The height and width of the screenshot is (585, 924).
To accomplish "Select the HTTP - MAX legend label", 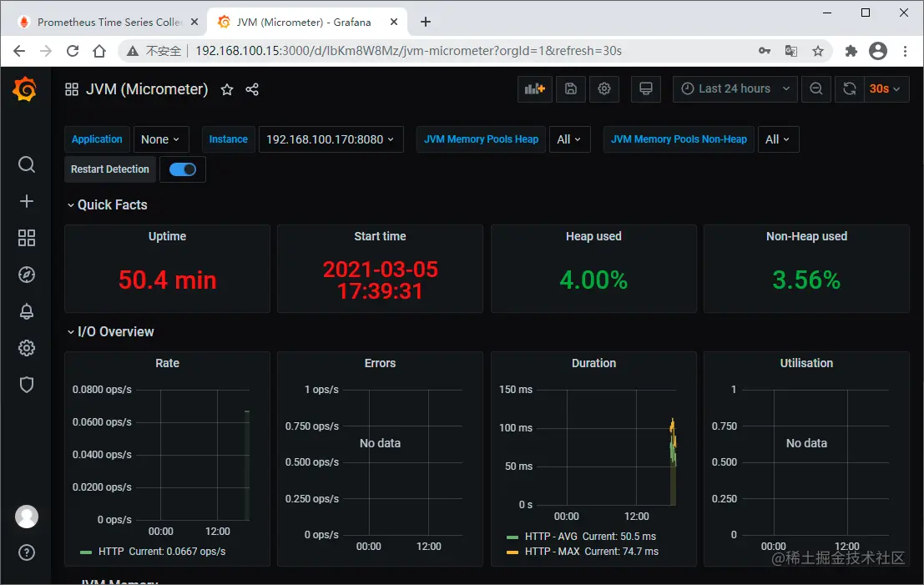I will (553, 552).
